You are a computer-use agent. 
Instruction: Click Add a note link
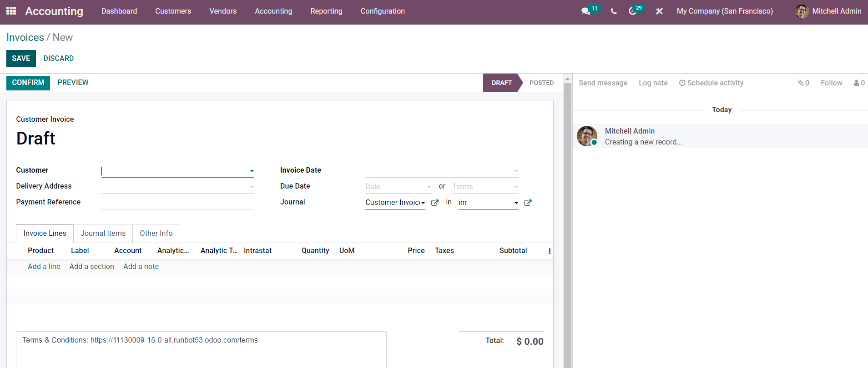pyautogui.click(x=141, y=267)
